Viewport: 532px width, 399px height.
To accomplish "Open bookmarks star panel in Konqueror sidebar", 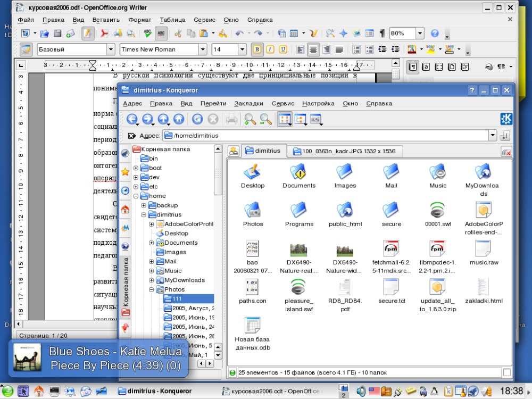I will point(125,172).
